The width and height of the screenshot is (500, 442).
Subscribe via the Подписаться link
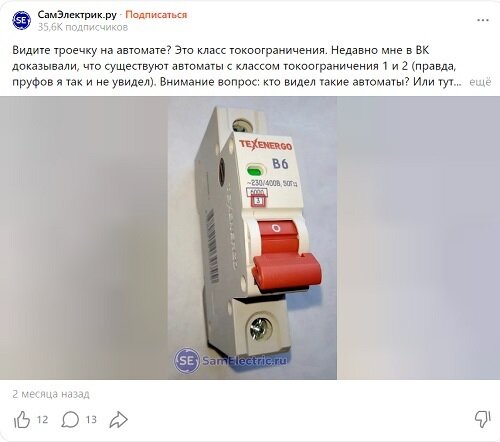[x=156, y=15]
